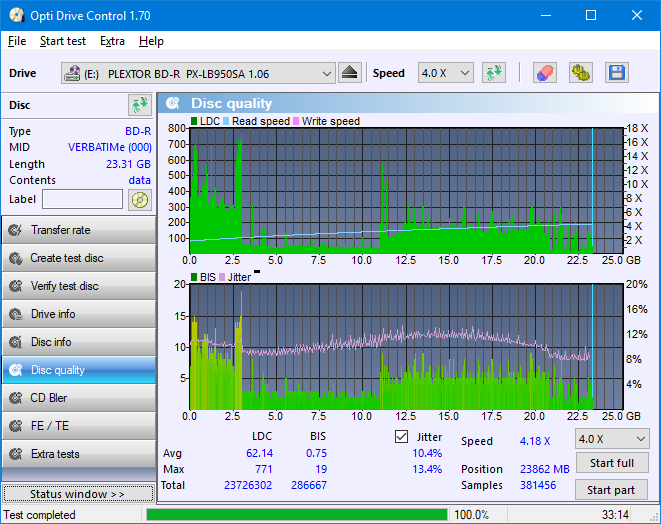
Task: Click the Disc quality sidebar icon
Action: pos(16,370)
